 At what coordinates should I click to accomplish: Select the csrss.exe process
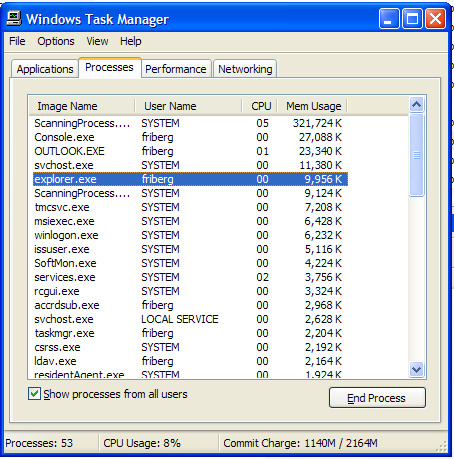tap(190, 347)
